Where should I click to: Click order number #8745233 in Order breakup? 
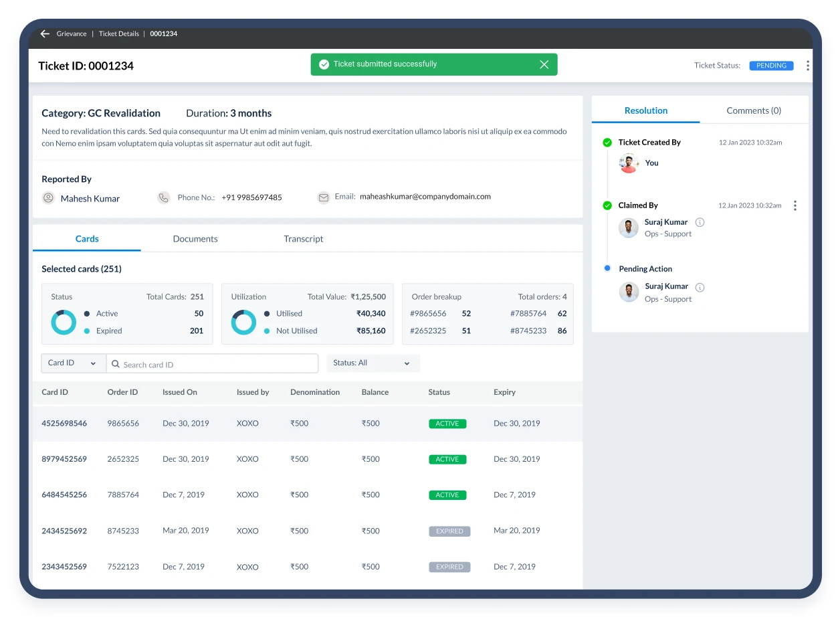pos(528,331)
